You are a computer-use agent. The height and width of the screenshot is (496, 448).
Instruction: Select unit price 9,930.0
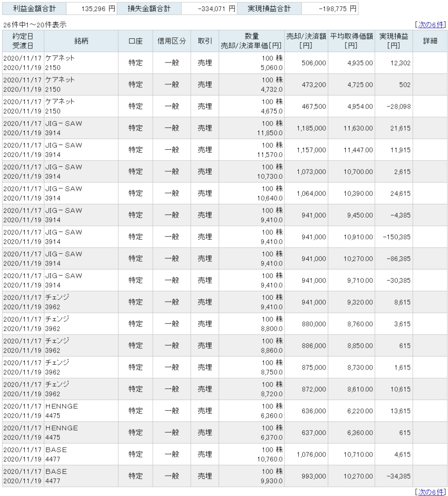271,481
